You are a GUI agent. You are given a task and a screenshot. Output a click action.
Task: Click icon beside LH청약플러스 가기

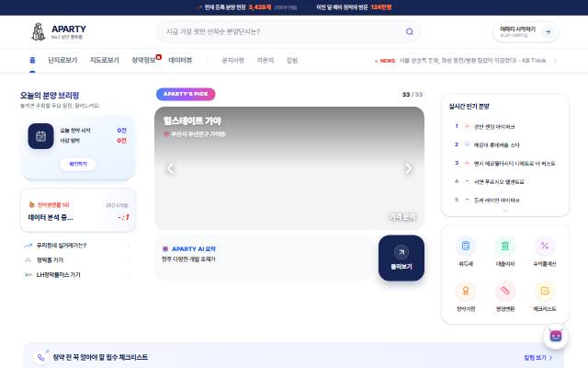tap(28, 275)
